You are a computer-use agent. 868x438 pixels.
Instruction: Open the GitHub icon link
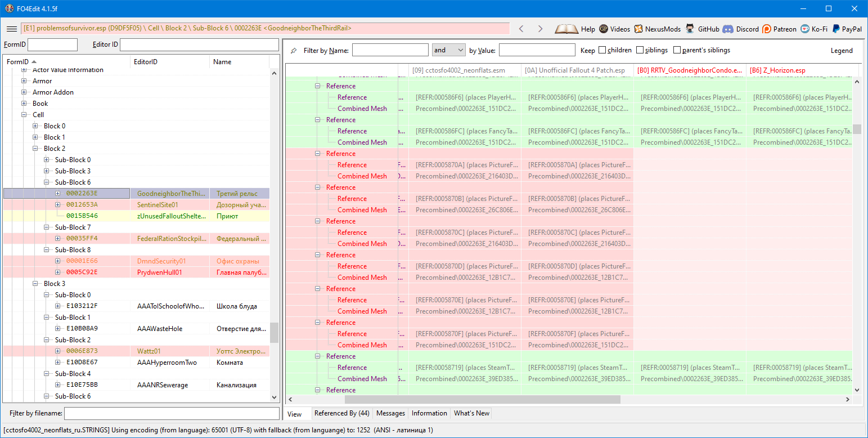690,29
